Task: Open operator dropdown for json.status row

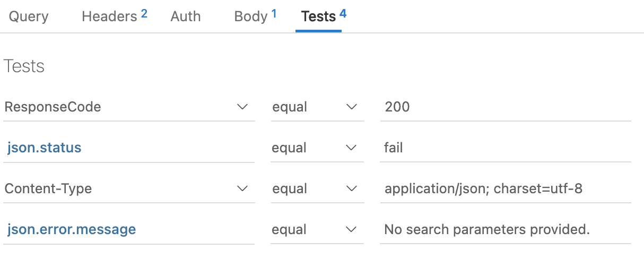Action: [x=317, y=148]
